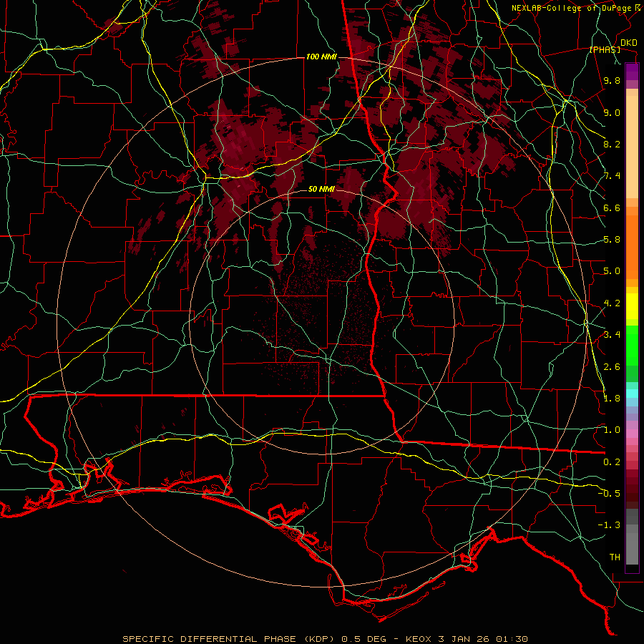Click the 100 NMI range ring label
Viewport: 644px width, 644px height.
(x=321, y=57)
